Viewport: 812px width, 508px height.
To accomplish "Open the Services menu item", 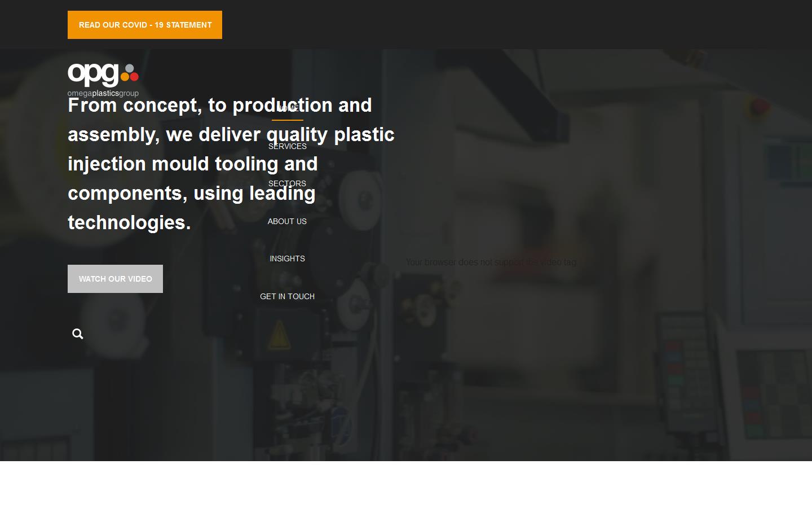I will click(x=287, y=146).
